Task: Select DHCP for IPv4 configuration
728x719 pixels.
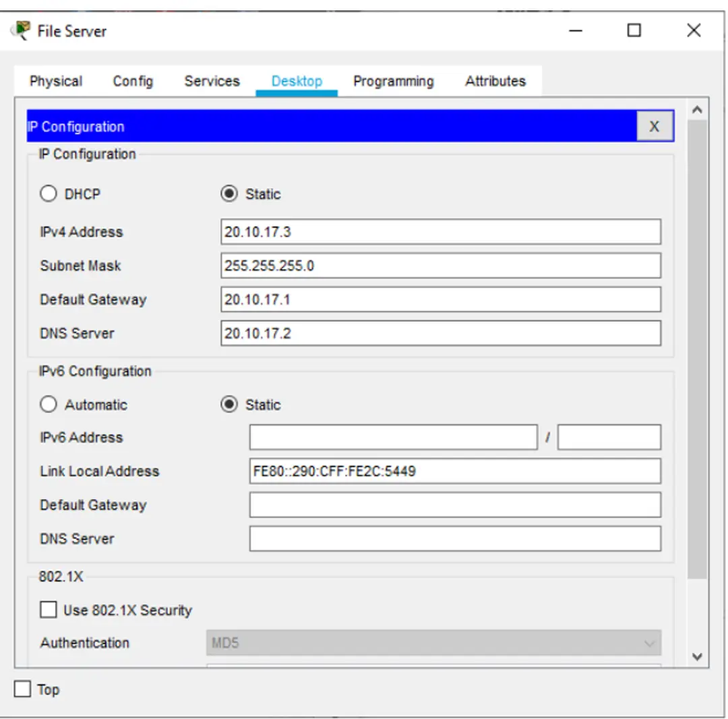Action: click(x=49, y=194)
